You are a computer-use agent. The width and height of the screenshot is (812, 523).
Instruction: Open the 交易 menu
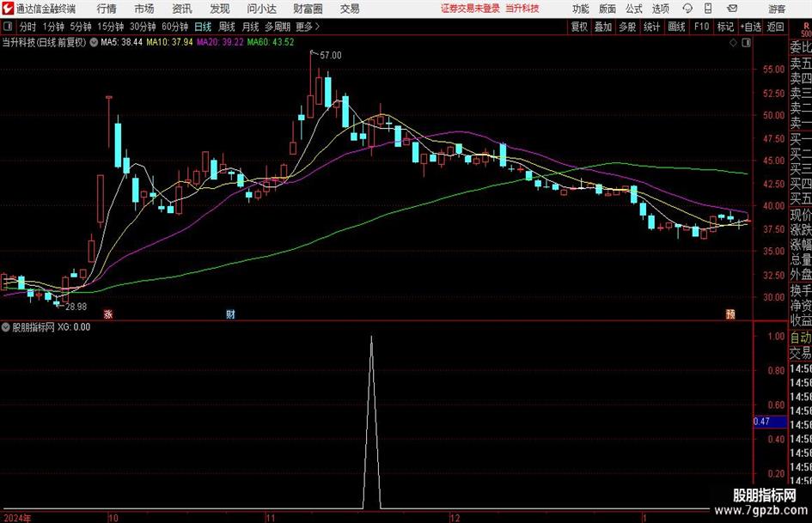[350, 9]
